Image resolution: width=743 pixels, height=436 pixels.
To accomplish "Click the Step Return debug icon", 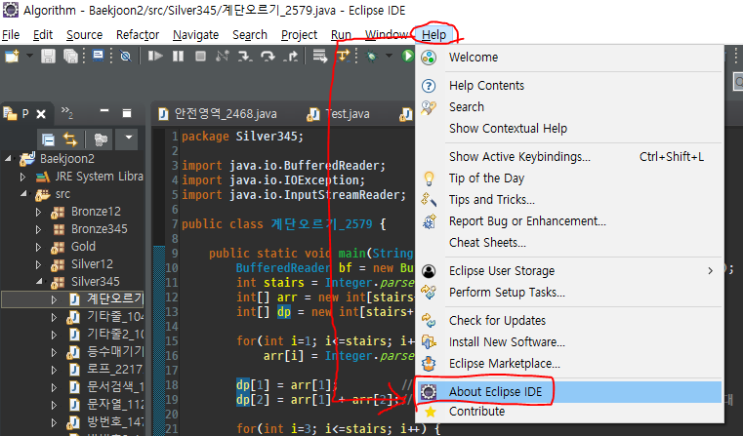I will [x=290, y=56].
